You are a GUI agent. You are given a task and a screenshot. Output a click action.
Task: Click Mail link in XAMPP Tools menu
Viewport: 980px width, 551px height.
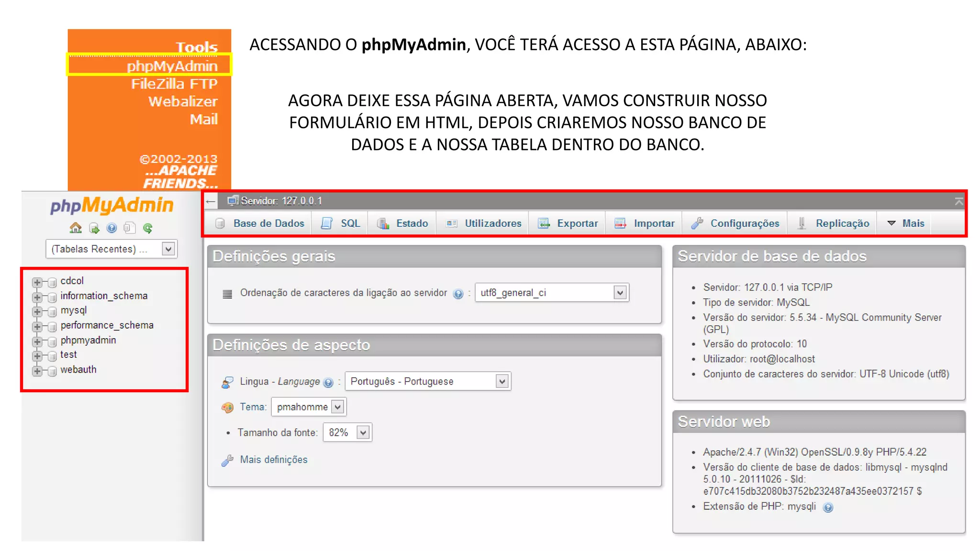pos(204,119)
